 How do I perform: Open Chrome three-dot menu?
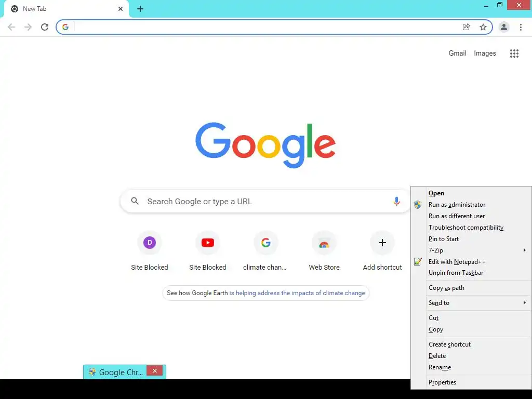click(x=521, y=27)
